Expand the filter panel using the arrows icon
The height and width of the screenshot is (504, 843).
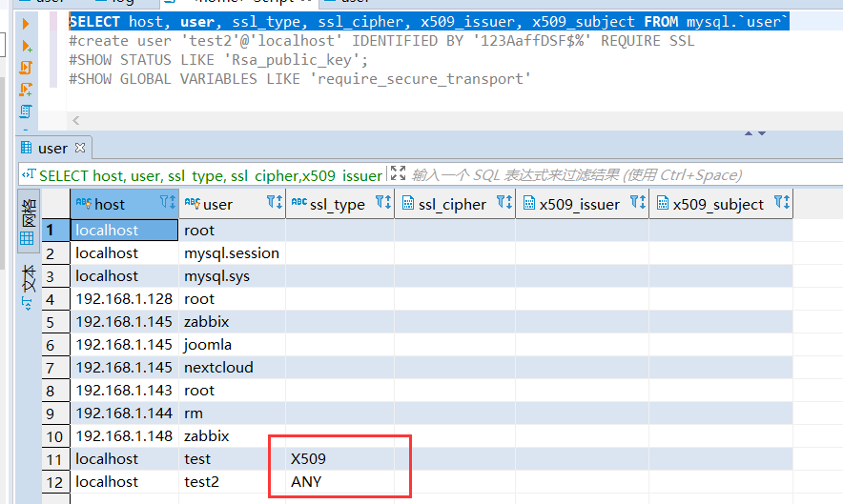point(399,174)
